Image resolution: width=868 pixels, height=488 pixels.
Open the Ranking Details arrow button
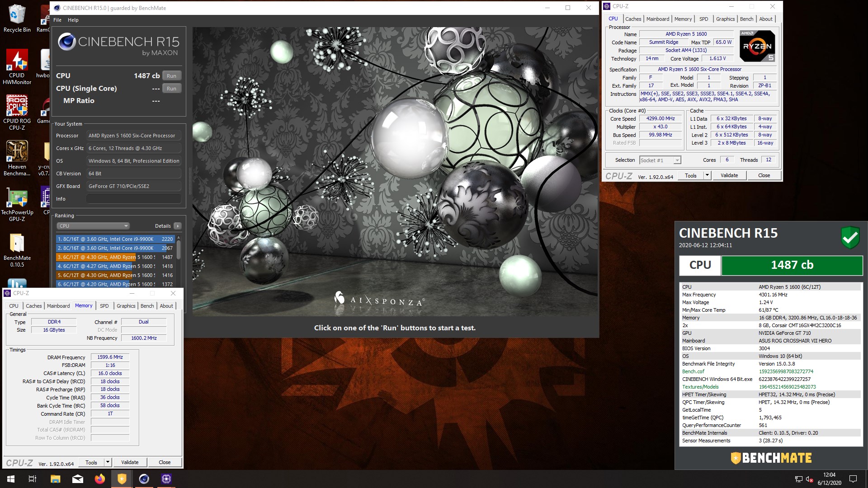(x=178, y=226)
